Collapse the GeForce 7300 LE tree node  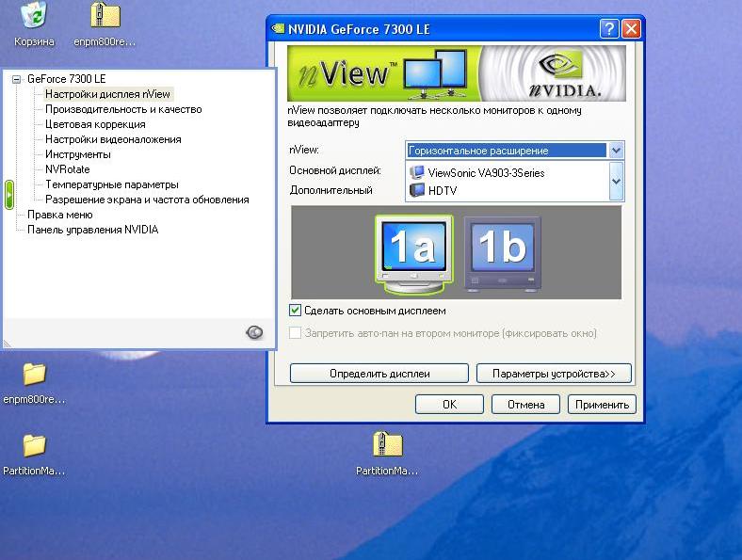[16, 79]
